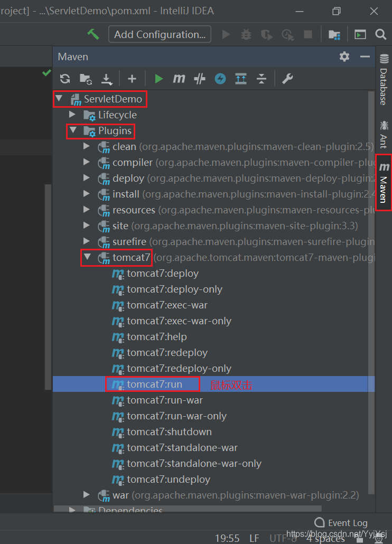Collapse all Maven tree nodes icon
The image size is (392, 544).
coord(261,79)
